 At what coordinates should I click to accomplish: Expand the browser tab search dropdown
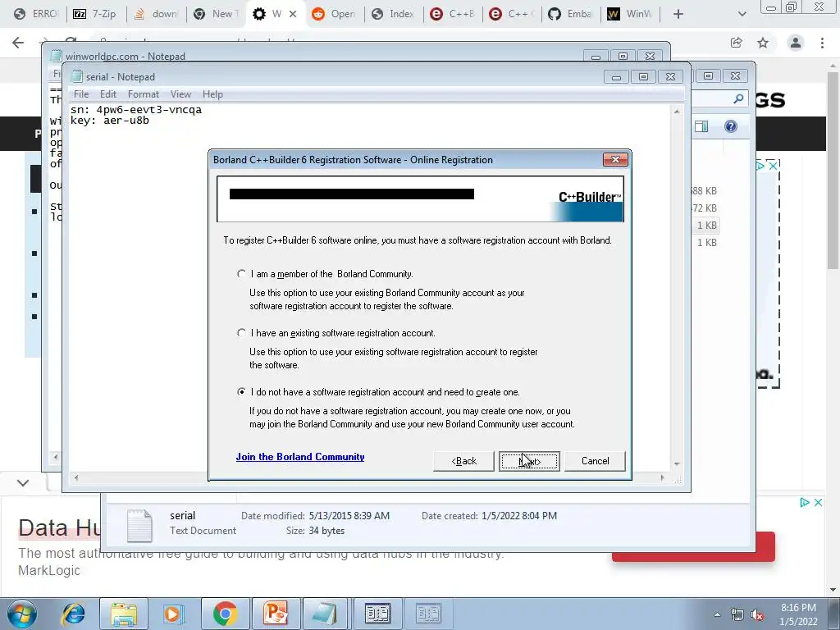(x=742, y=14)
